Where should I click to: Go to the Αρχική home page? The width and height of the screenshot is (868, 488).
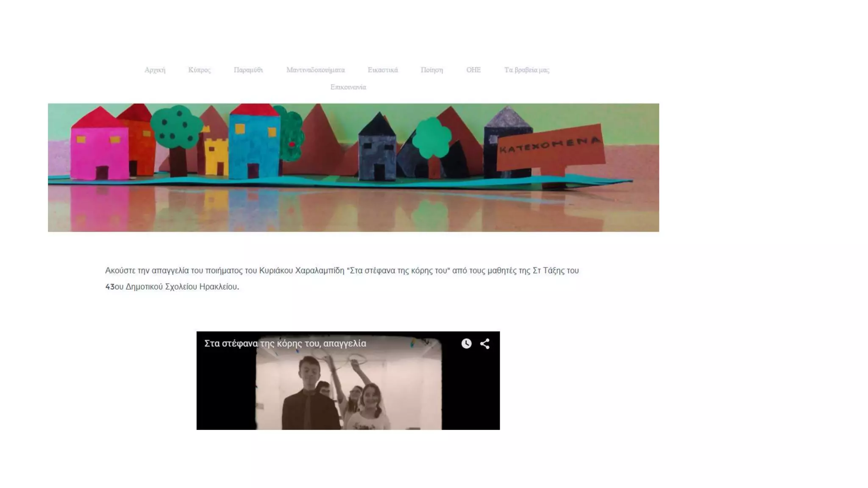click(x=155, y=70)
